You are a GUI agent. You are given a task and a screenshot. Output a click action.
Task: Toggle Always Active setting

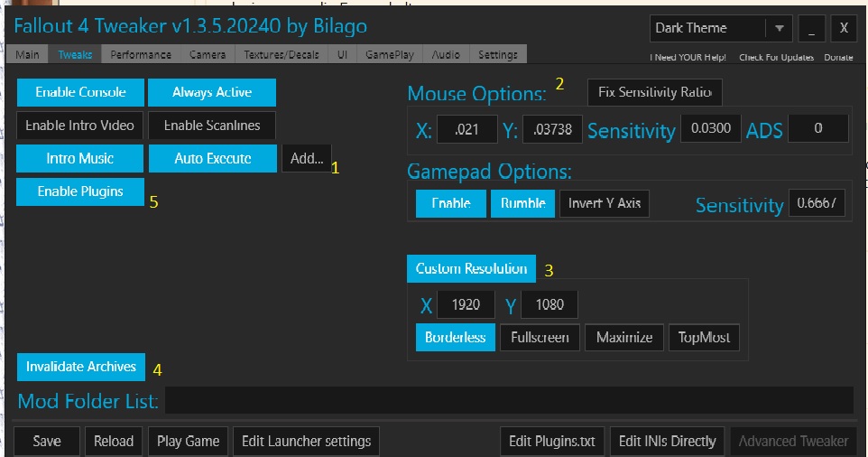[212, 92]
